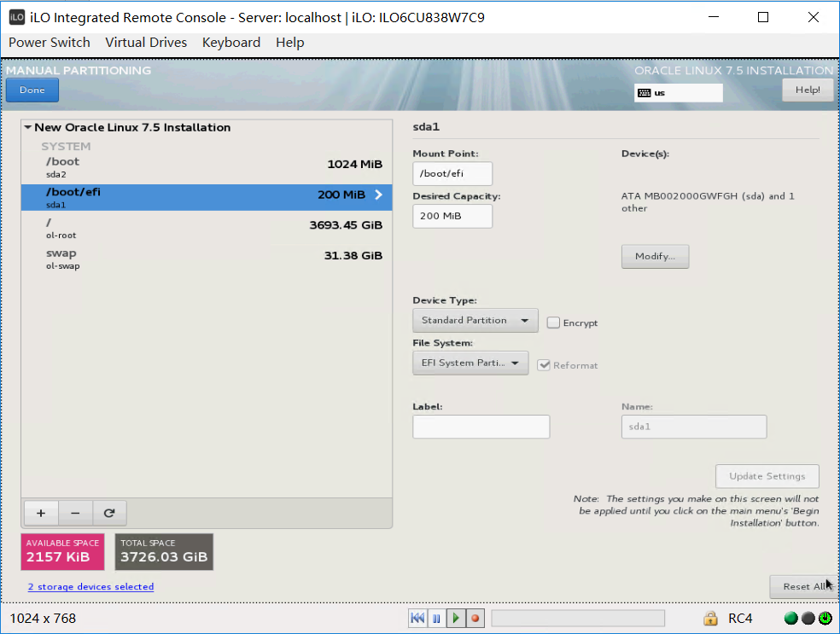The width and height of the screenshot is (840, 634).
Task: Open the Power Switch menu
Action: (49, 42)
